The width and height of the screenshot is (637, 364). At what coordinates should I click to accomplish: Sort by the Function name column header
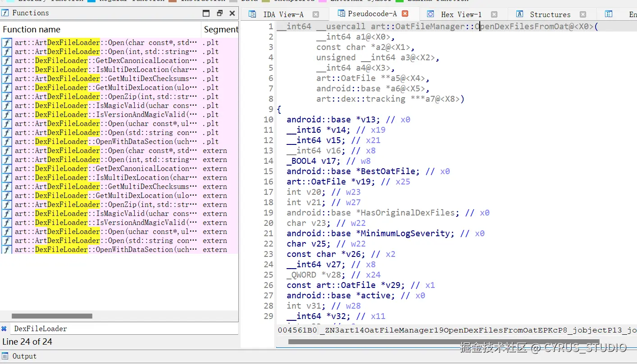100,29
